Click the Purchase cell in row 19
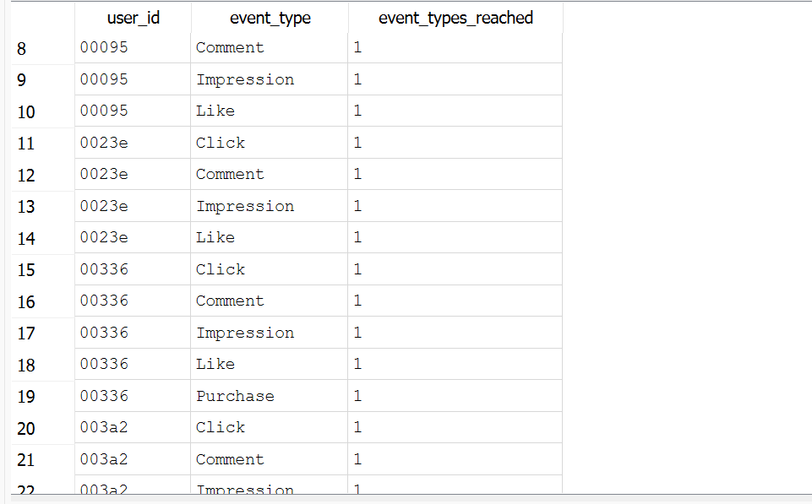812x504 pixels. click(235, 396)
